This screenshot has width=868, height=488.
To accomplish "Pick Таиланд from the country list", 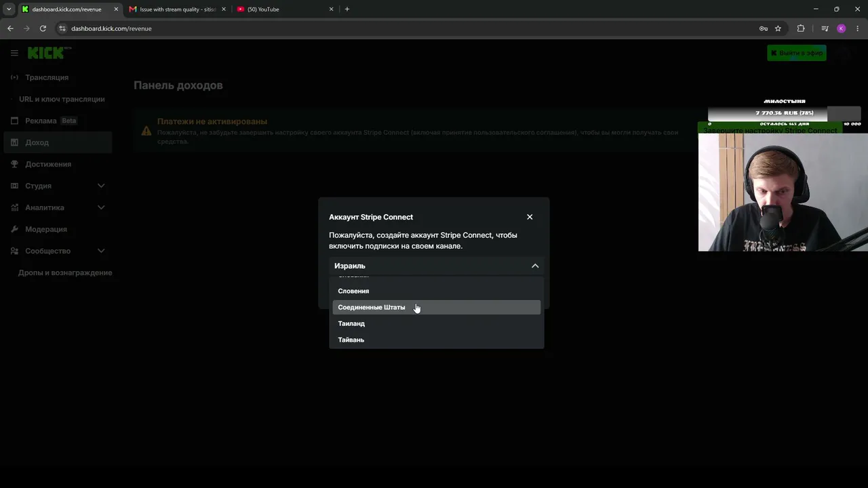I will 437,323.
